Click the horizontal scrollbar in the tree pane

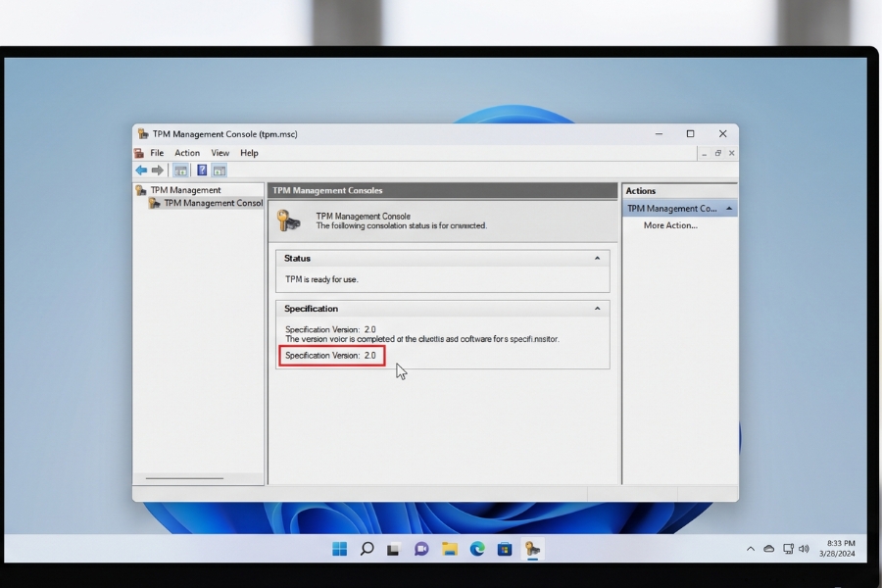click(x=184, y=478)
